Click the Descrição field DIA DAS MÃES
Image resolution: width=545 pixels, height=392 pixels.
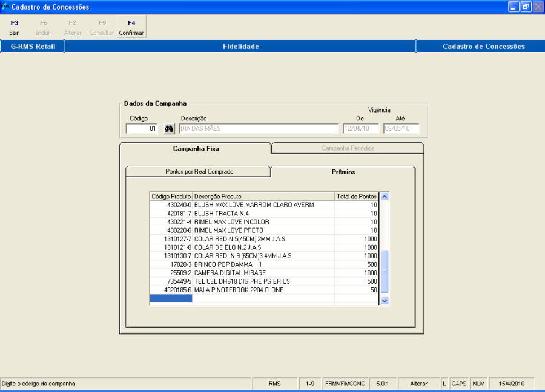point(259,128)
